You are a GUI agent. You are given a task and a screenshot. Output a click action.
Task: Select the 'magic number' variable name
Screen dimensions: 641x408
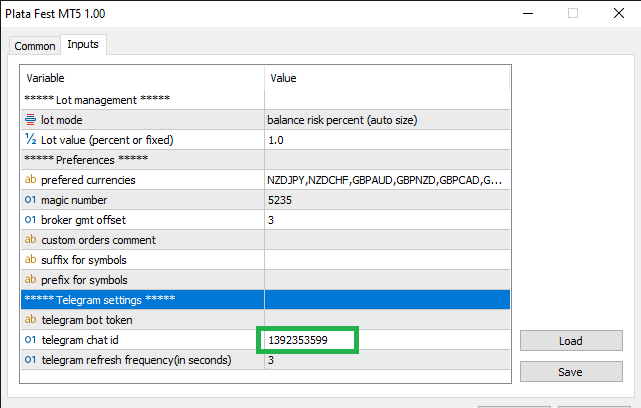(74, 200)
